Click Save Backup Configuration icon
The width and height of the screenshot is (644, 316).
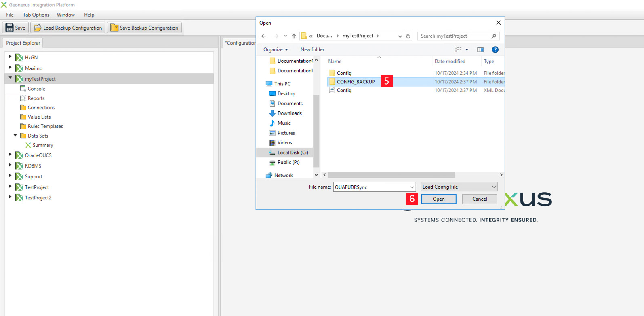[114, 28]
